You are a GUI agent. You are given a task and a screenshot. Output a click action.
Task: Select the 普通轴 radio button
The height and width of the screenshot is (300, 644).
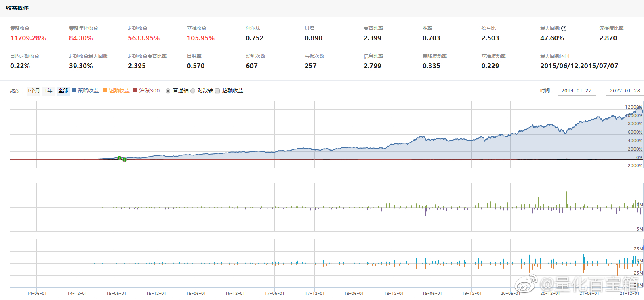point(168,91)
